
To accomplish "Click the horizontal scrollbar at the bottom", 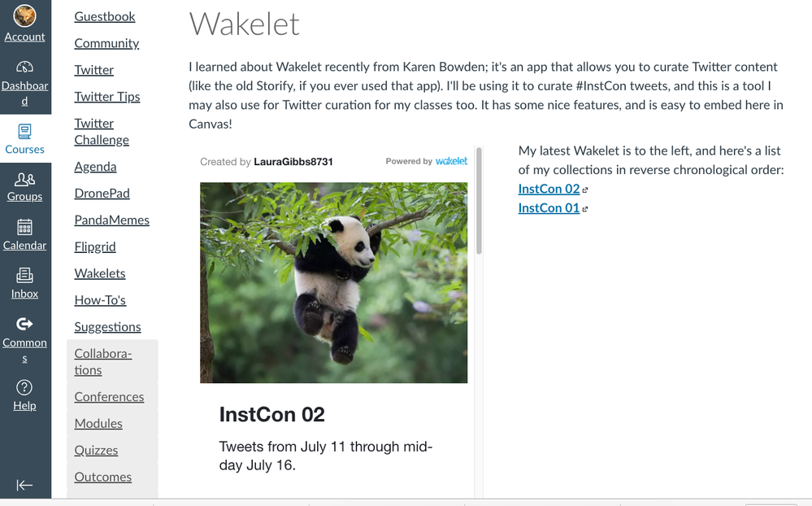I will coord(406,503).
